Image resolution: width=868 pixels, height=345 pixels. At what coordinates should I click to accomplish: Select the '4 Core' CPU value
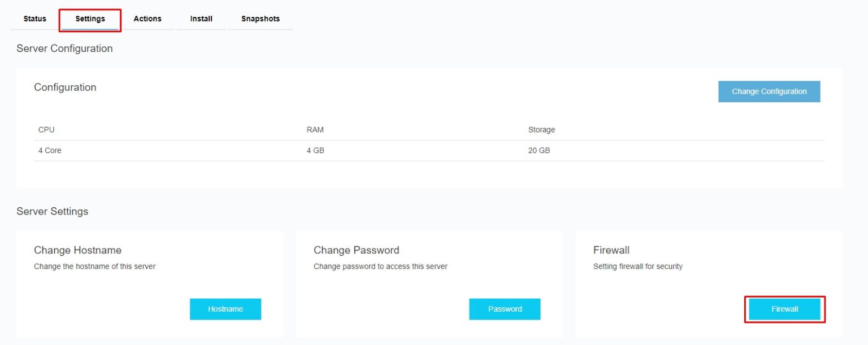pos(50,151)
